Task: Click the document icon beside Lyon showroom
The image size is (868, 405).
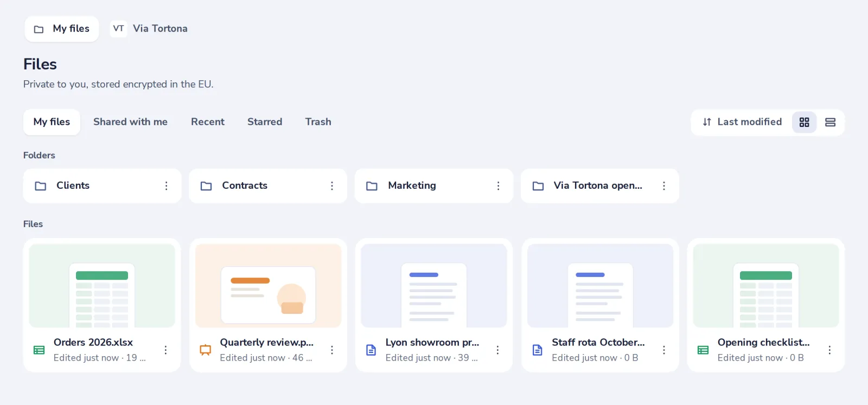Action: pos(371,350)
